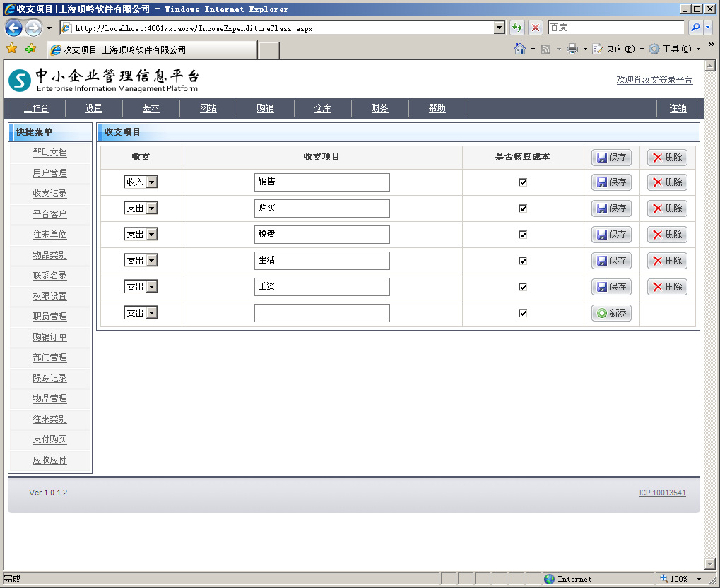
Task: Click the search magnifier icon
Action: tap(695, 28)
